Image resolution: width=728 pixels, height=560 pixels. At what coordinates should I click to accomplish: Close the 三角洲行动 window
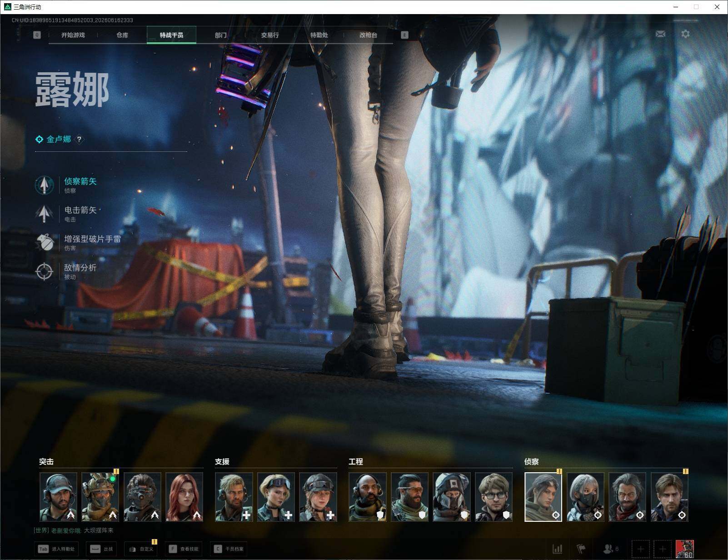coord(717,7)
